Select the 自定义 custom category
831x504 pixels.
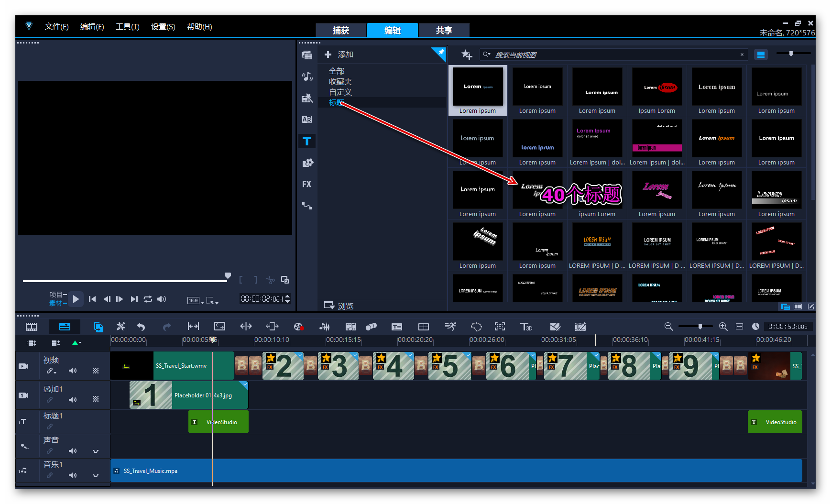click(x=340, y=92)
